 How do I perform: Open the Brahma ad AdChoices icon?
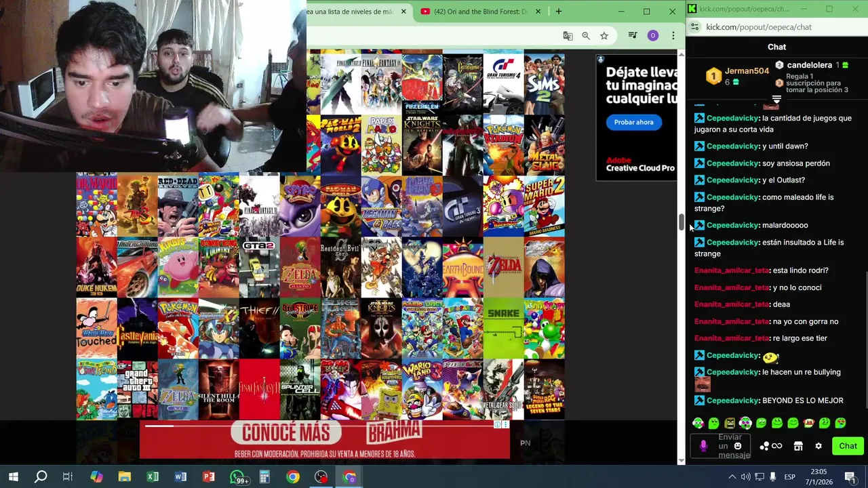498,424
